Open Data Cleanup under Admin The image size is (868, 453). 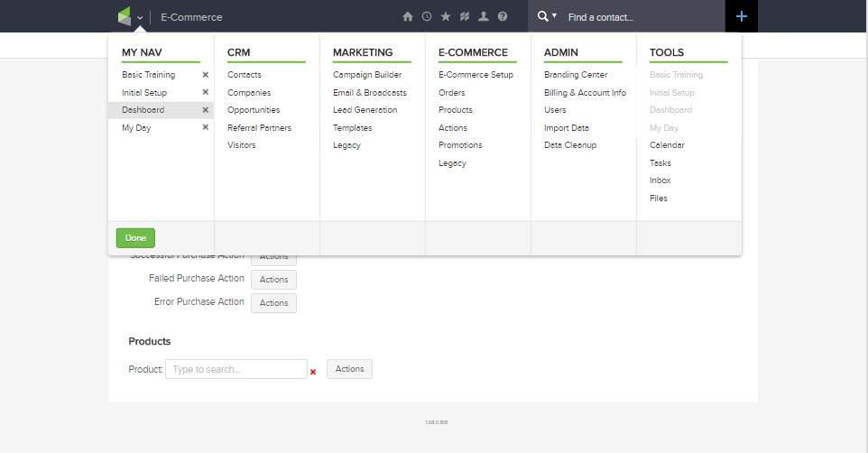click(x=570, y=145)
